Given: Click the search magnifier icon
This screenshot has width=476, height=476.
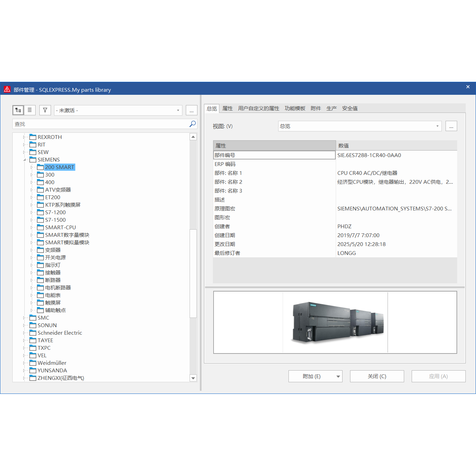Looking at the screenshot, I should (193, 124).
